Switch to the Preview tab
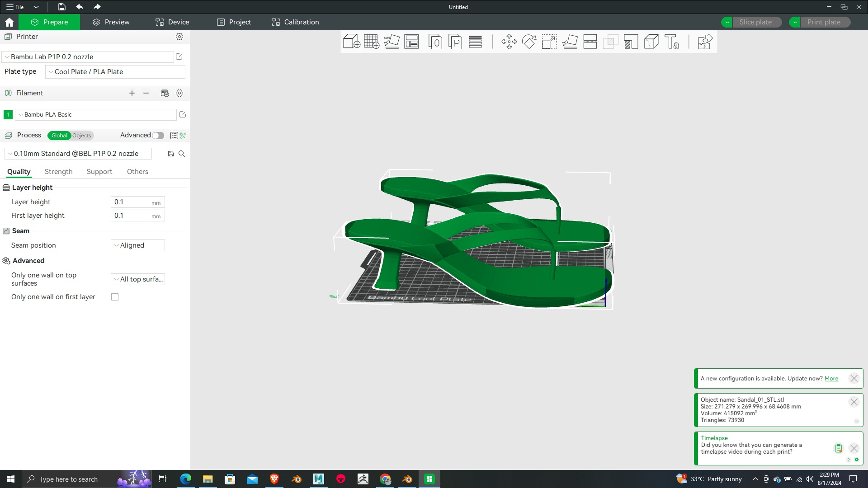 pos(111,22)
